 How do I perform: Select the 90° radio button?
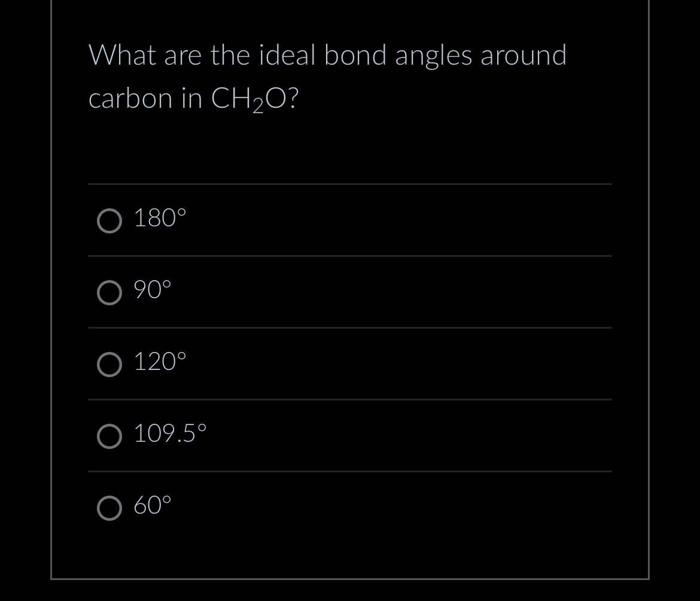click(109, 293)
